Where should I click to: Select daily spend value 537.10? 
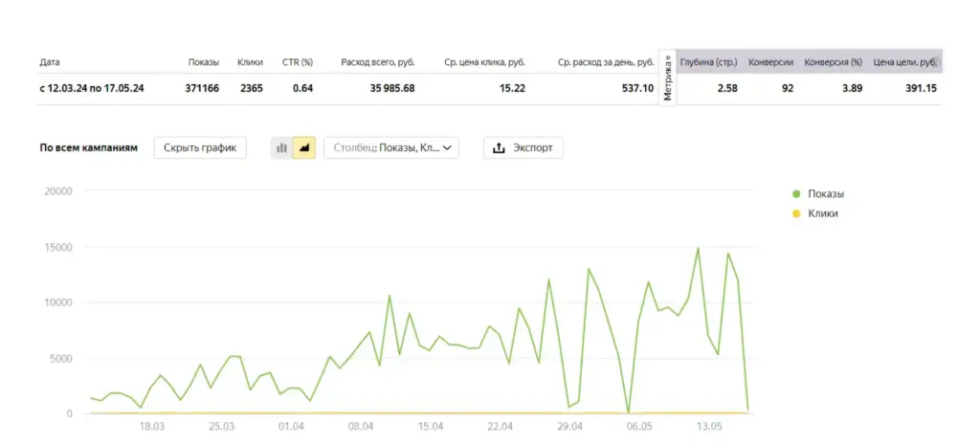click(x=637, y=88)
